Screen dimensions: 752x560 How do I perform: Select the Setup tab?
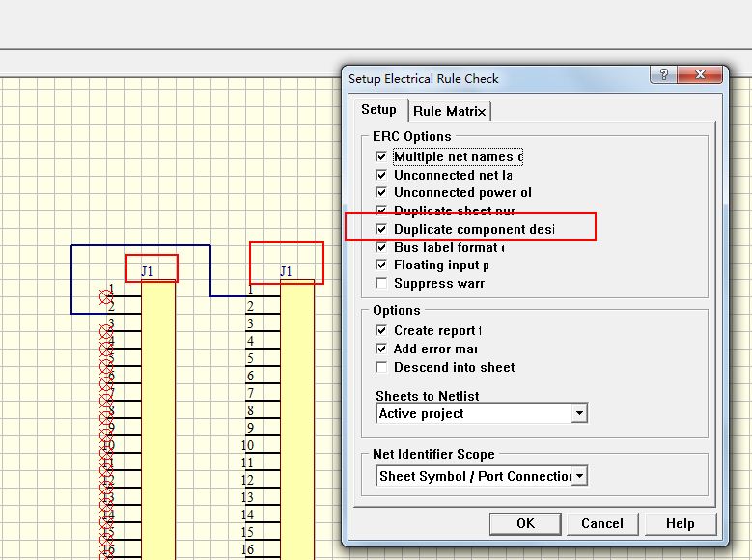click(x=378, y=110)
